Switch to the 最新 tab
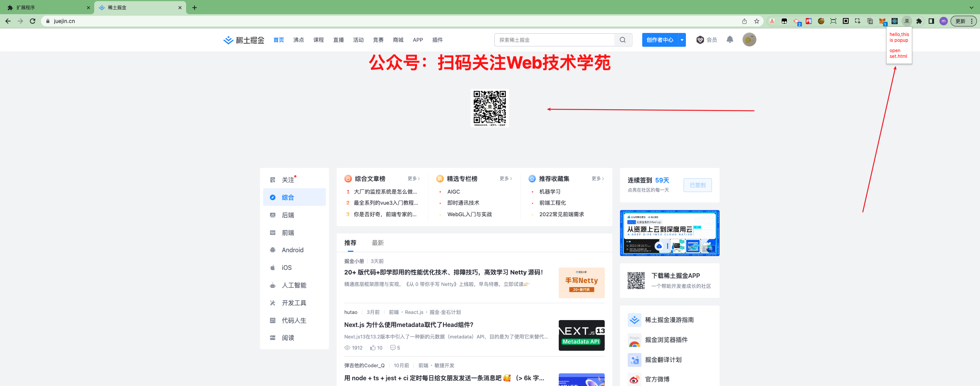Screen dimensions: 980x386 coord(378,243)
